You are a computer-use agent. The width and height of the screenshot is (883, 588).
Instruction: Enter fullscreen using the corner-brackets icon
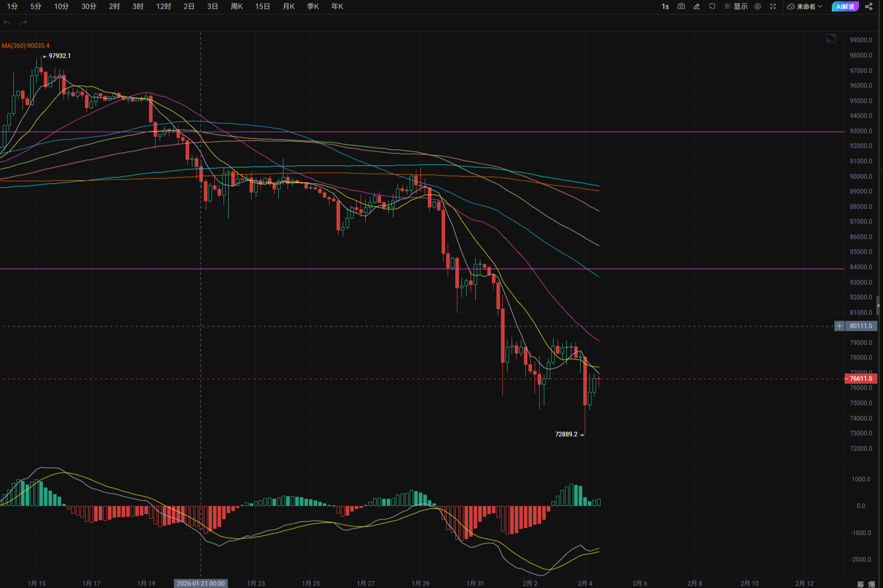[773, 7]
